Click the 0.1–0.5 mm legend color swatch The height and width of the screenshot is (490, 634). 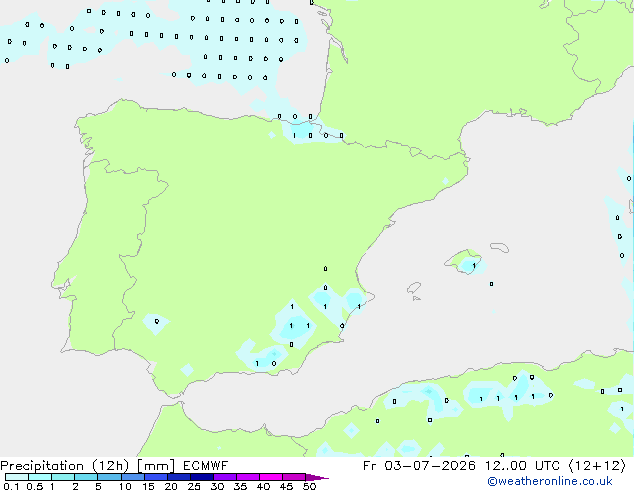pyautogui.click(x=17, y=477)
